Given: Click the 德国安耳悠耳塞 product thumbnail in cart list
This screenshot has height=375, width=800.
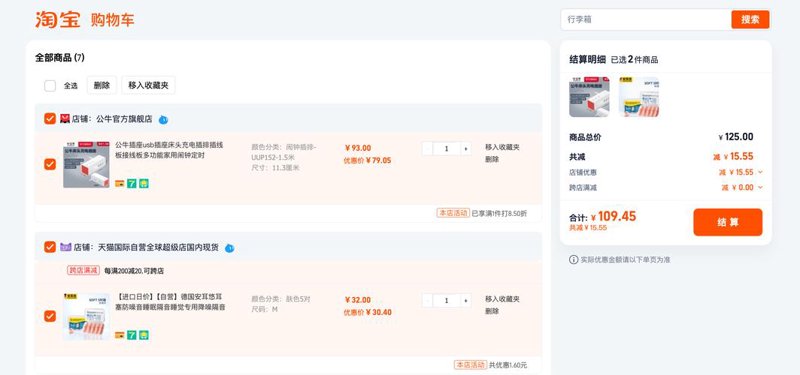Looking at the screenshot, I should [86, 316].
